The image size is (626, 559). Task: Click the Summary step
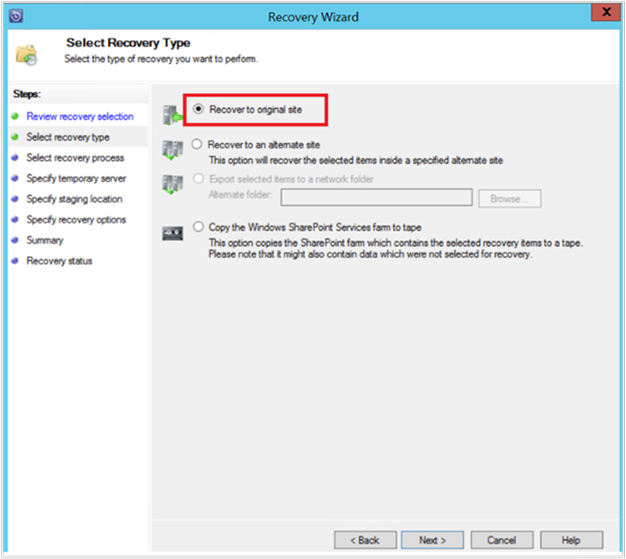45,240
